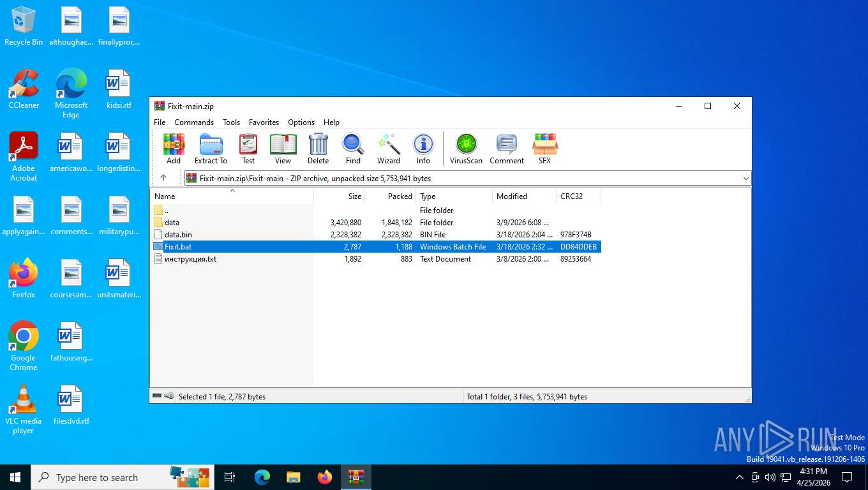Select Google Chrome desktop shortcut

click(x=24, y=346)
